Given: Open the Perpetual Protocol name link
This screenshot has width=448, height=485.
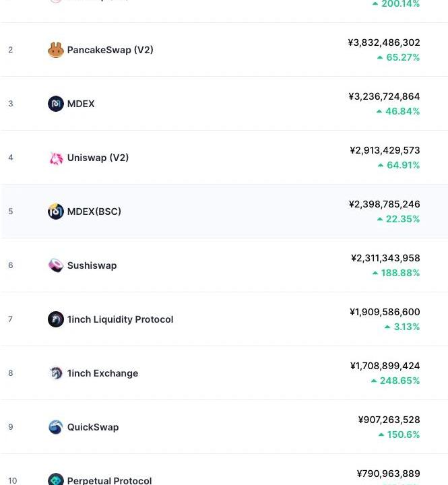Looking at the screenshot, I should (110, 481).
